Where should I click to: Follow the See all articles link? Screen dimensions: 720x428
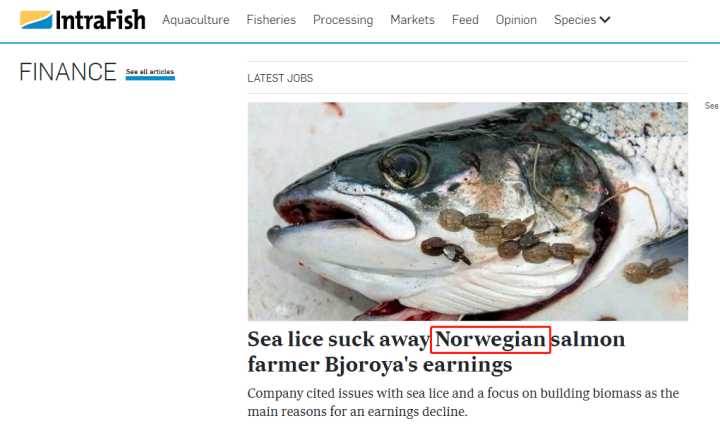click(x=150, y=72)
